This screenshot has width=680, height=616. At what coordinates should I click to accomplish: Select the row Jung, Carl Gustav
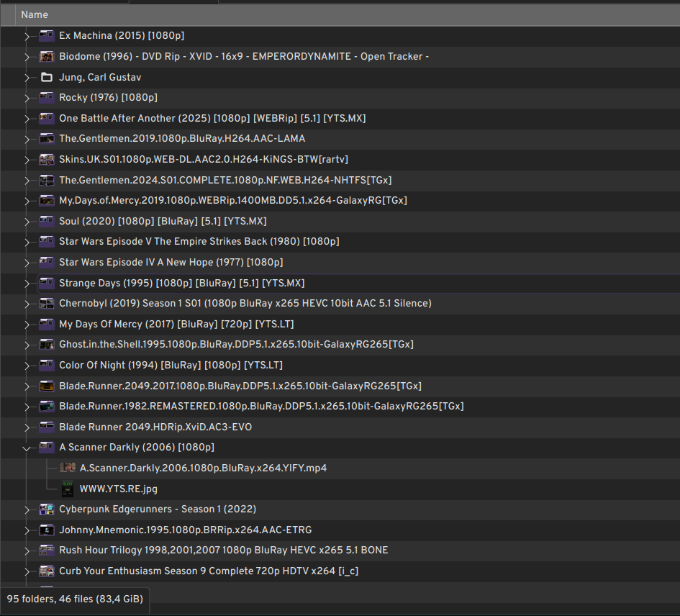click(x=100, y=77)
